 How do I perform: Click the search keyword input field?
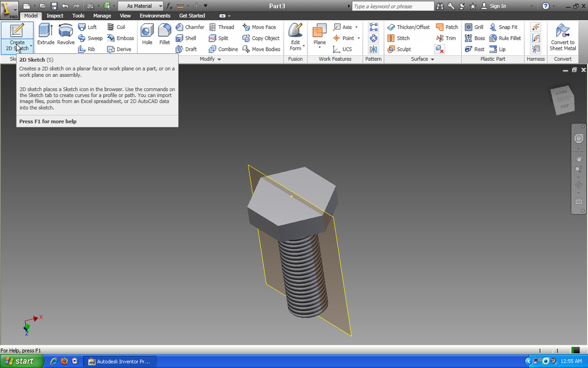pos(392,6)
